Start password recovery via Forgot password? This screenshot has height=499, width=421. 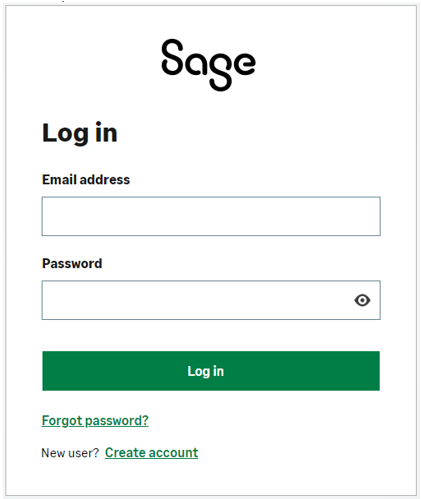click(x=95, y=421)
